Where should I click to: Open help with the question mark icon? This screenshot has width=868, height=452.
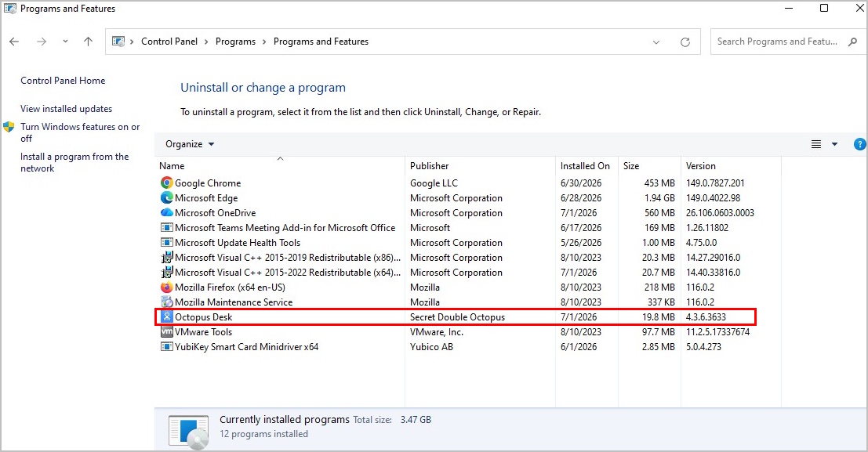pos(859,144)
